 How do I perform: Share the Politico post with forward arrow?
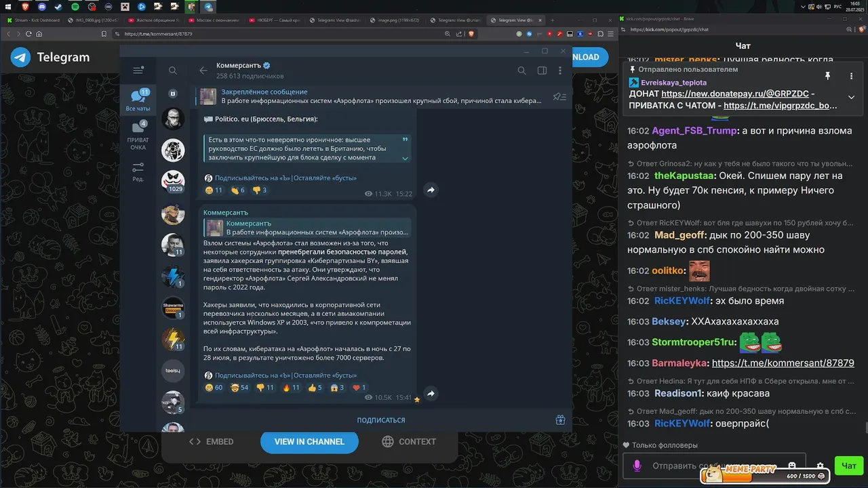[x=431, y=190]
